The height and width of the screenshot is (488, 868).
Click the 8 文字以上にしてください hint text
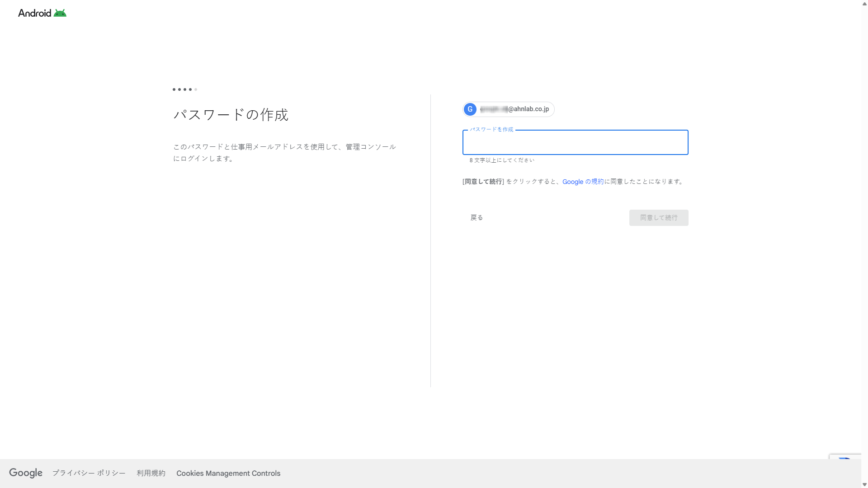[x=502, y=160]
